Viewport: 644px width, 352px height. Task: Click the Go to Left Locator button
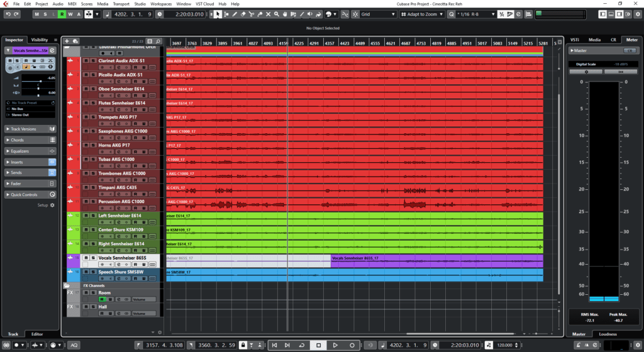274,345
